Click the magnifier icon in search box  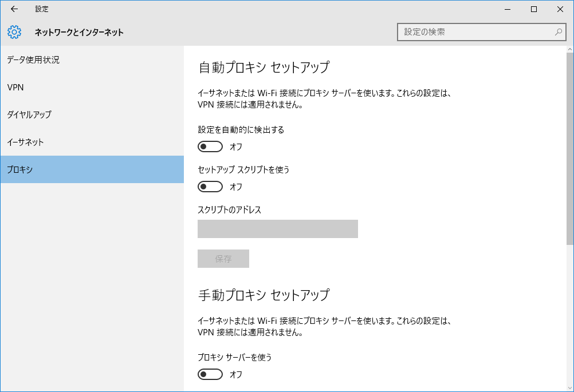point(559,32)
